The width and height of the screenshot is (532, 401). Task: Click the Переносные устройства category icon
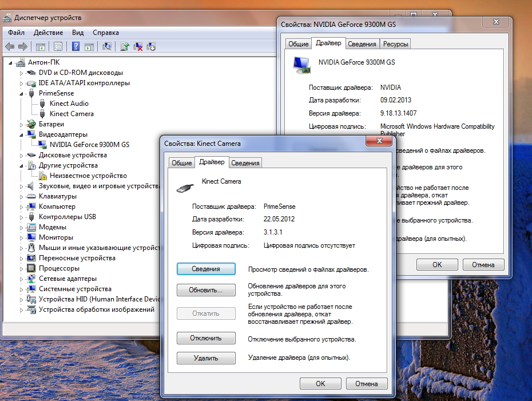(x=31, y=258)
